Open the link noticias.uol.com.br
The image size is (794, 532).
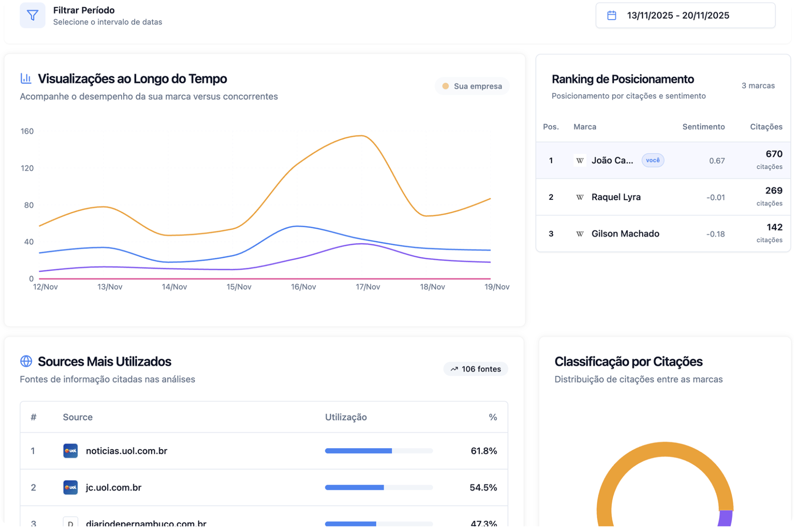tap(126, 451)
